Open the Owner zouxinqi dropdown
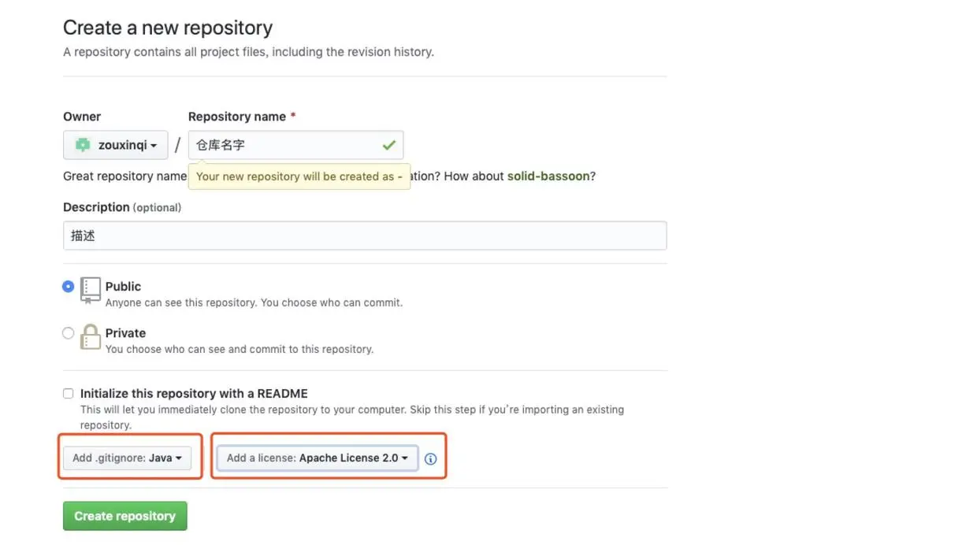This screenshot has width=977, height=560. 116,145
